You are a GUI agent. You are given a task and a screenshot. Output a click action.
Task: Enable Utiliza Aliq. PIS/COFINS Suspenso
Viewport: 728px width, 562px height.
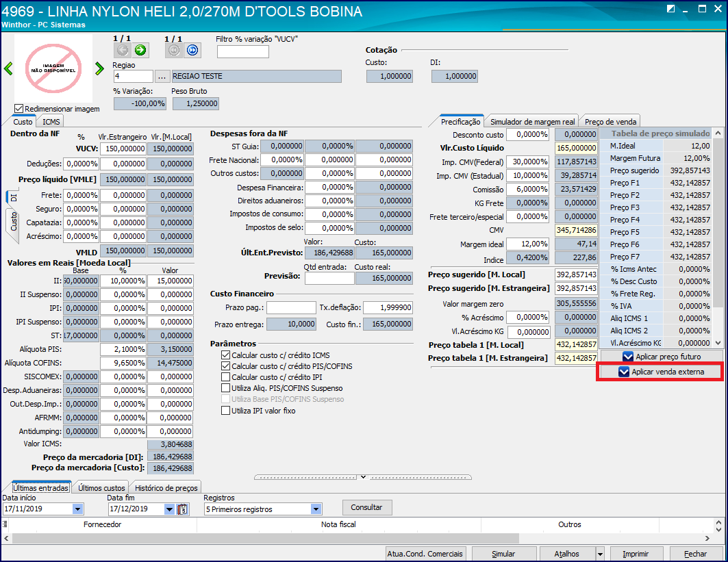coord(225,388)
